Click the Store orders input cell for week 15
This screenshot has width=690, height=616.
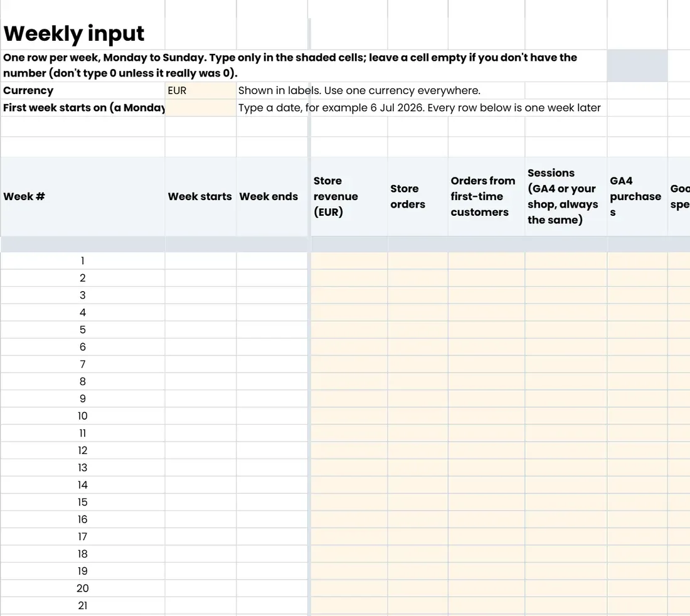[x=418, y=502]
